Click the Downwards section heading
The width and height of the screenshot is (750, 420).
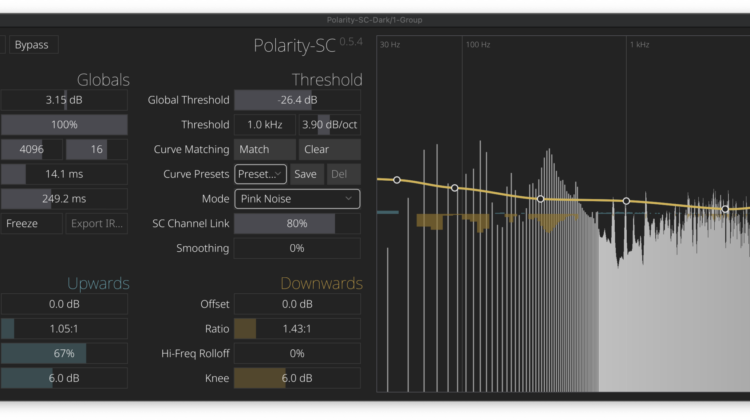(x=321, y=283)
